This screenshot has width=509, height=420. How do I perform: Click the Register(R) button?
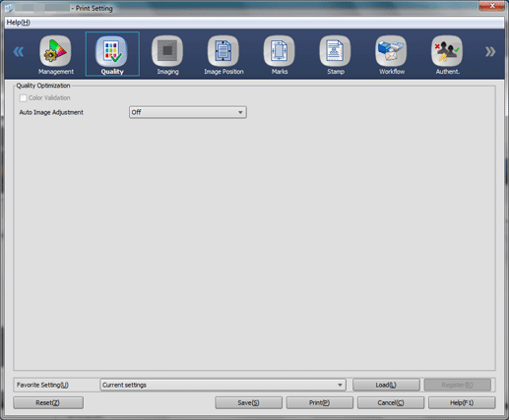click(458, 385)
